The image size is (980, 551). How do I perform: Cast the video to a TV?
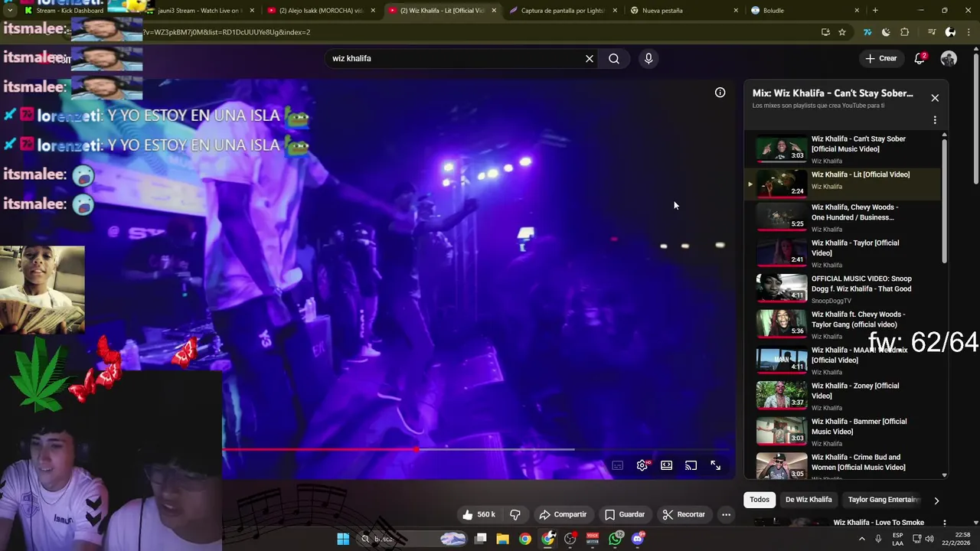(x=691, y=465)
